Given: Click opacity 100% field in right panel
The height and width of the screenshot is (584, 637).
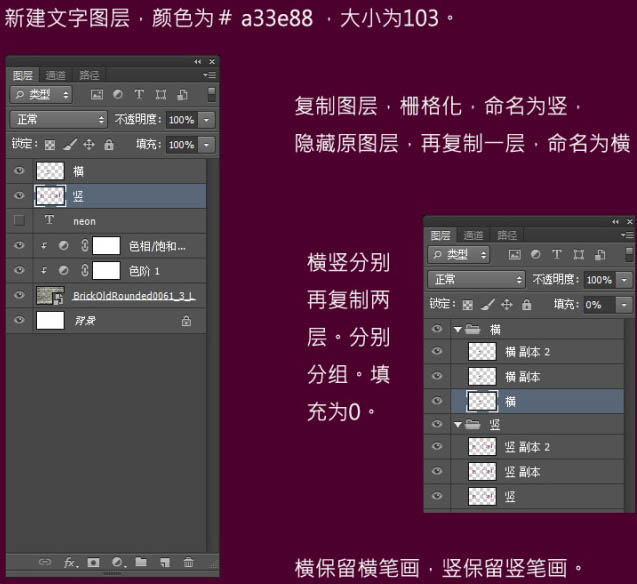Looking at the screenshot, I should tap(600, 280).
